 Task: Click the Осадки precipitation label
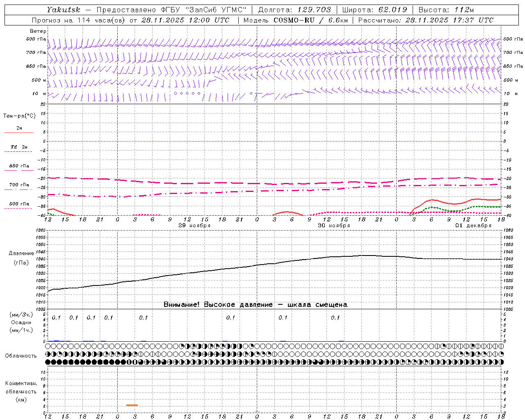tap(21, 322)
